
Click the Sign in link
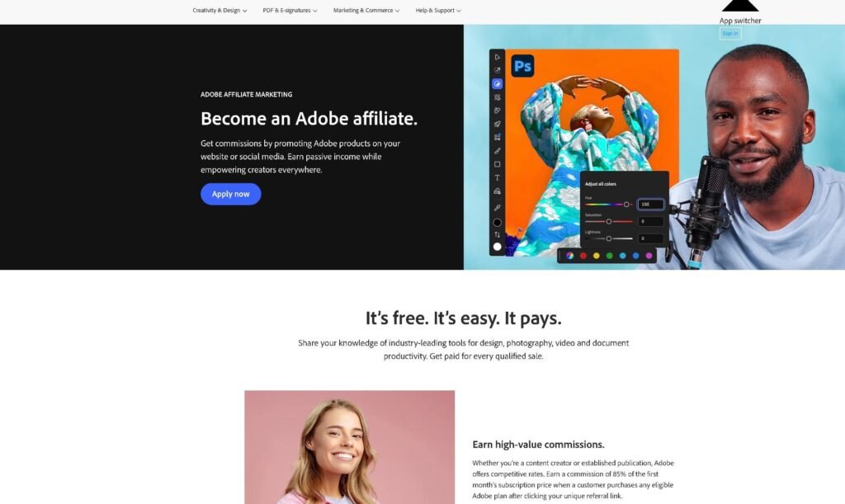[x=730, y=33]
